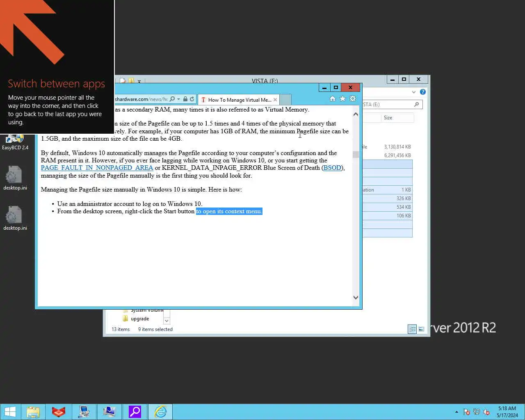Click the Explorer search magnifier icon
Viewport: 525px width, 420px height.
click(417, 105)
